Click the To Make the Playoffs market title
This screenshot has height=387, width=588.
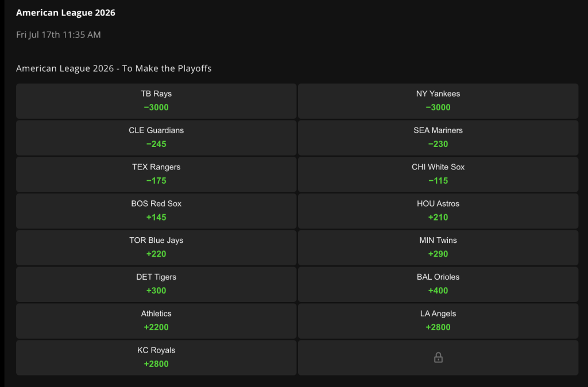point(114,68)
